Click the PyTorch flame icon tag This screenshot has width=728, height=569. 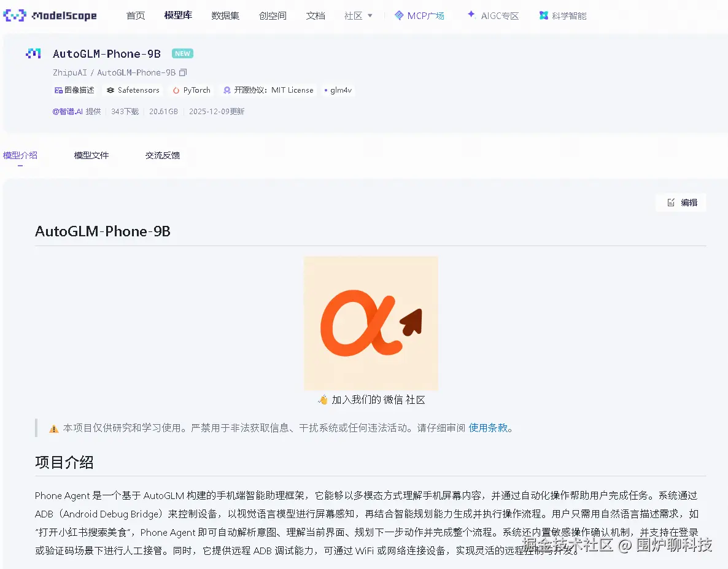[x=177, y=90]
